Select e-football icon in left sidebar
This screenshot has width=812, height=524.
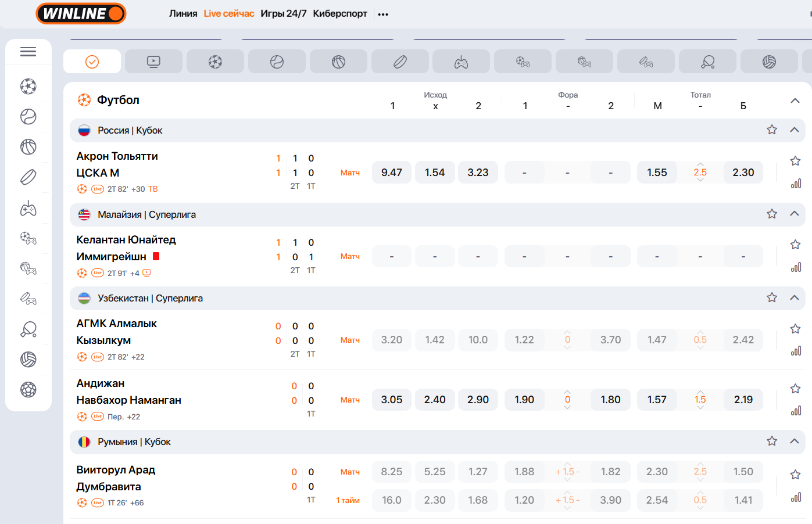pos(28,238)
